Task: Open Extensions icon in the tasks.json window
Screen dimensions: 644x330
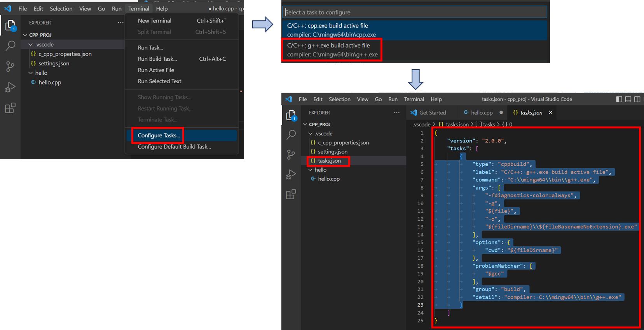Action: tap(291, 194)
